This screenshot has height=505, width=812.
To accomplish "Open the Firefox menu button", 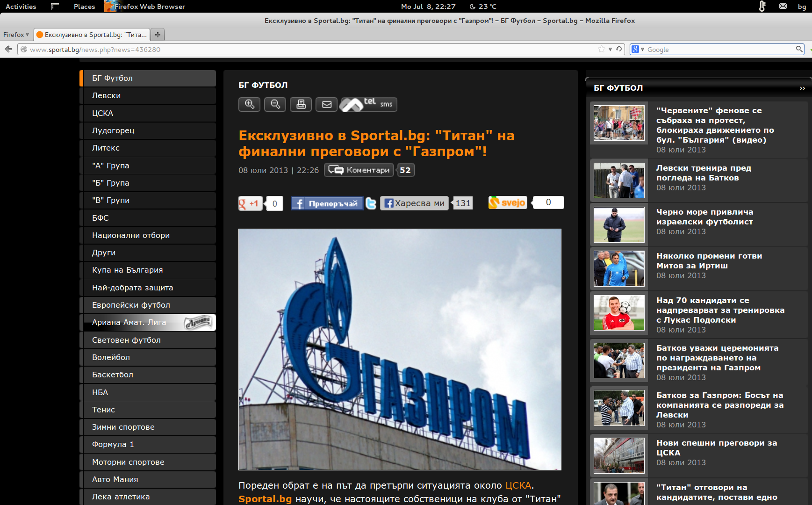I will (16, 35).
